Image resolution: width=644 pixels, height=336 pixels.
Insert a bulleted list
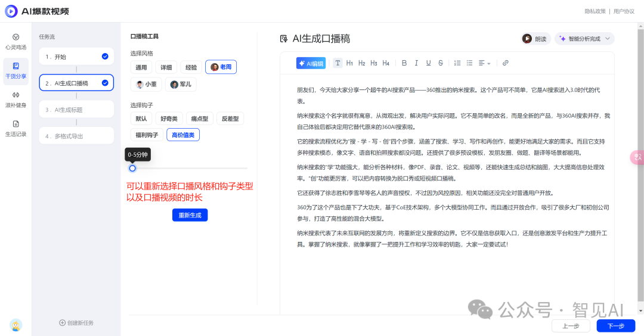(x=469, y=63)
